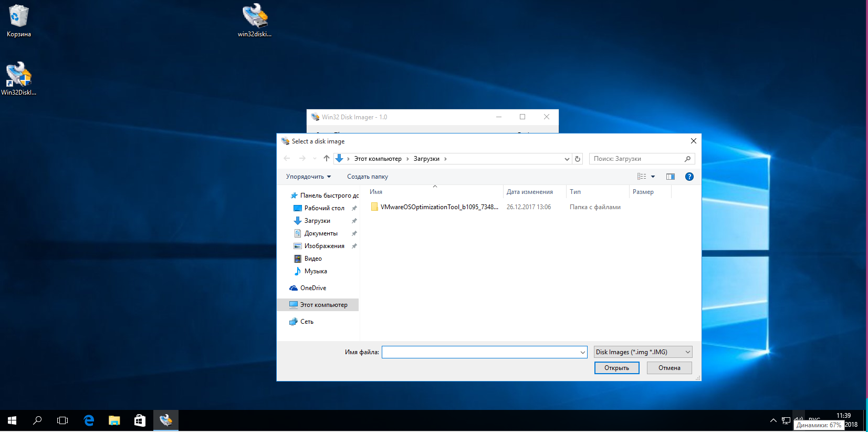
Task: Open the Recycle Bin desktop icon
Action: [x=19, y=21]
